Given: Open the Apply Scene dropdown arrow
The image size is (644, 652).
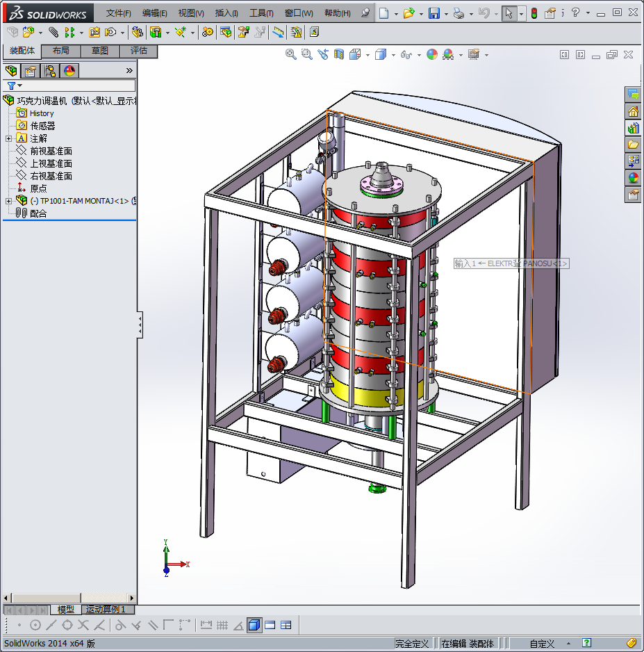Looking at the screenshot, I should (x=461, y=55).
